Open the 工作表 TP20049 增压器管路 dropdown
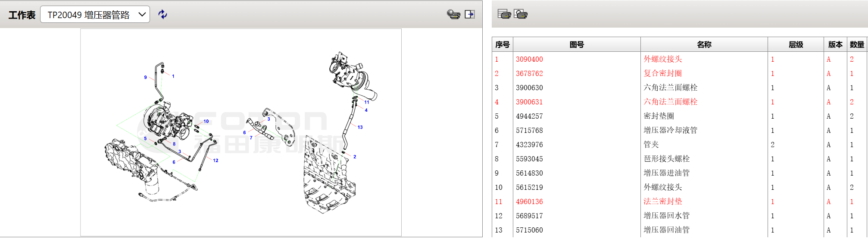 pyautogui.click(x=95, y=15)
